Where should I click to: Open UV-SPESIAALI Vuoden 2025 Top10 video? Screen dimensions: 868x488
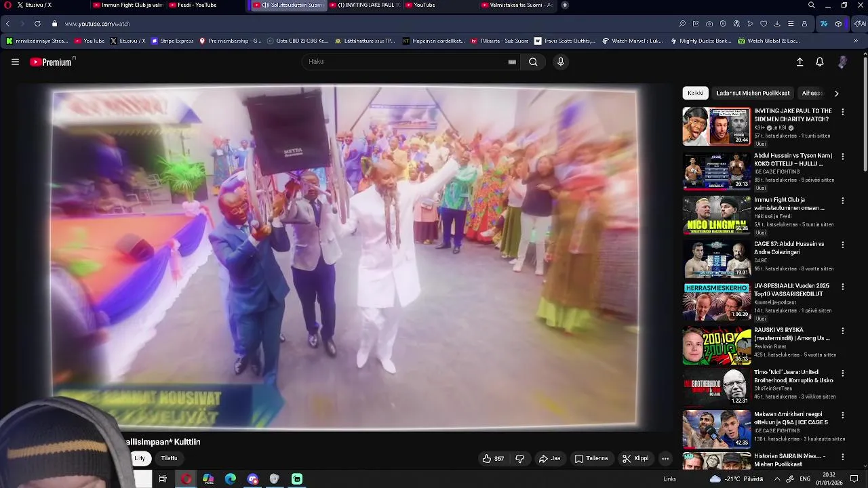[792, 290]
